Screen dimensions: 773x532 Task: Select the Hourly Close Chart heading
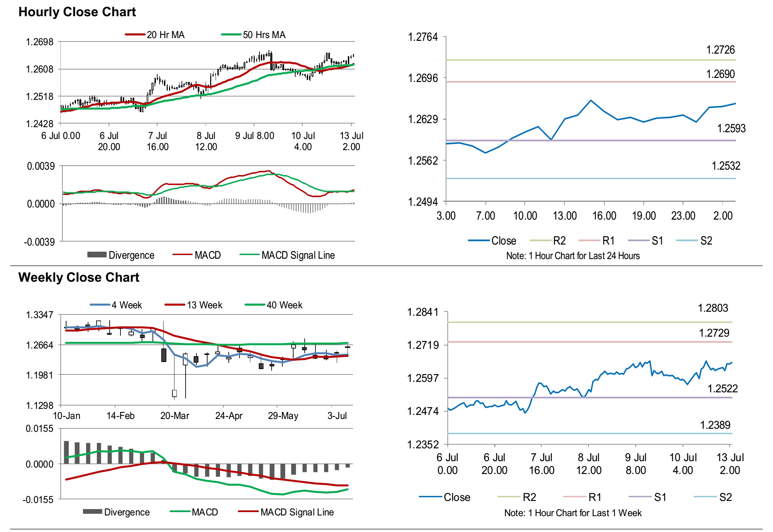tap(77, 12)
